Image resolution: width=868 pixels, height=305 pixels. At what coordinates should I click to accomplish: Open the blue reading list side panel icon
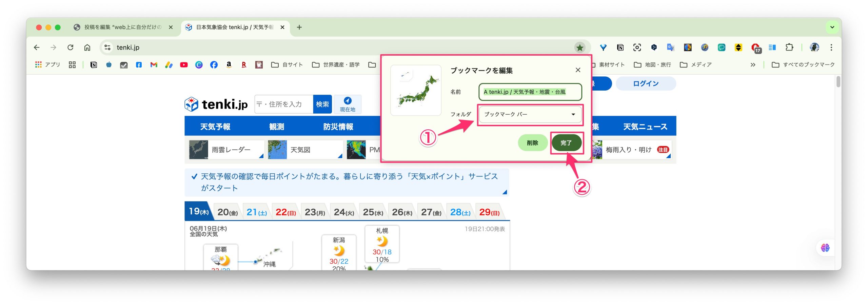coord(772,47)
